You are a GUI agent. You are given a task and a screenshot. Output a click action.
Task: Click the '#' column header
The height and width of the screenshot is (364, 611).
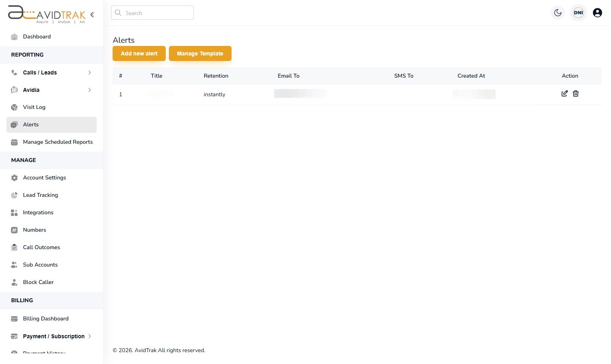[x=121, y=76]
